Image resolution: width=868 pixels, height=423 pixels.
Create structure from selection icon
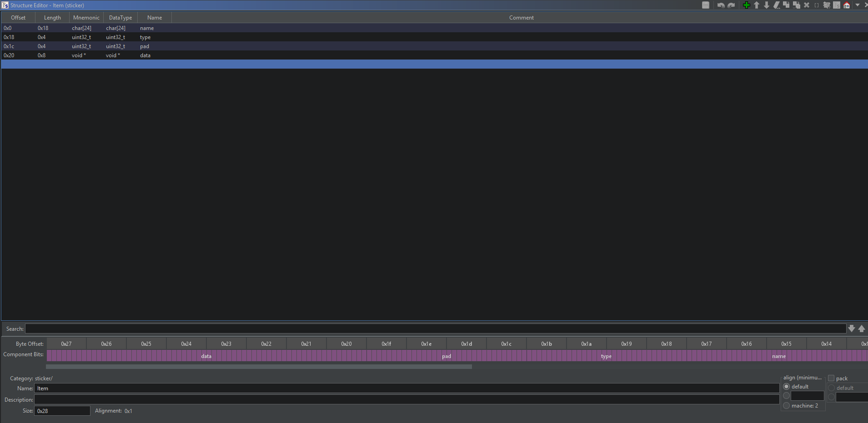[837, 5]
